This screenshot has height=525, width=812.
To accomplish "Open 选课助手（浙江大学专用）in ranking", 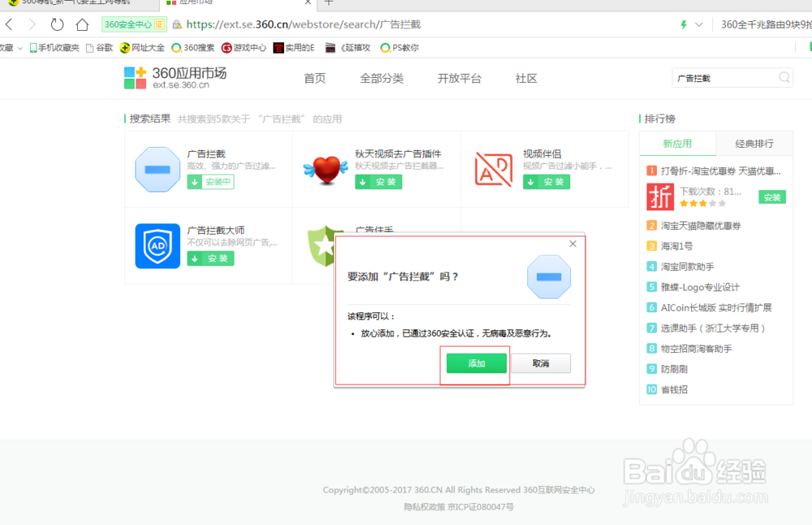I will point(713,328).
